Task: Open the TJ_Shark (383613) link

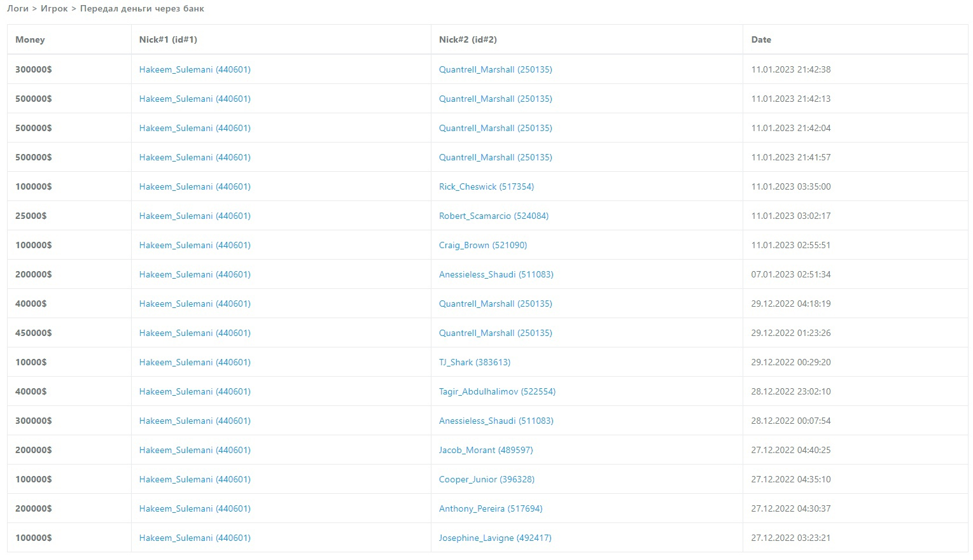Action: [x=474, y=362]
